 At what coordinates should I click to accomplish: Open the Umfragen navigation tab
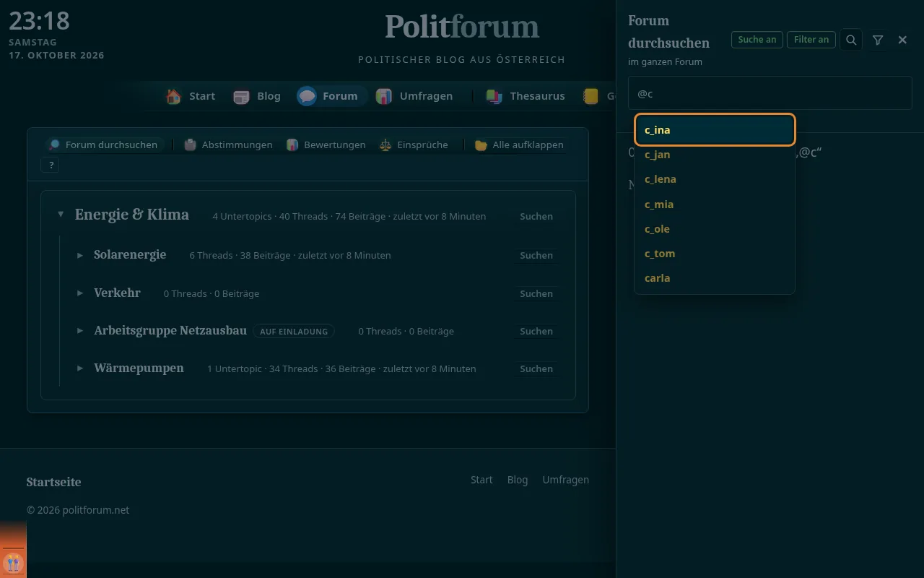(x=416, y=96)
